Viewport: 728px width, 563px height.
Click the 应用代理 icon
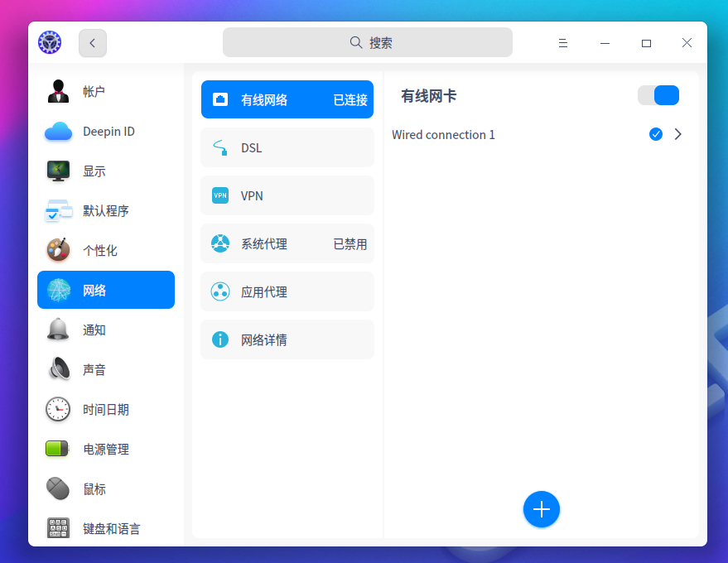click(x=220, y=291)
